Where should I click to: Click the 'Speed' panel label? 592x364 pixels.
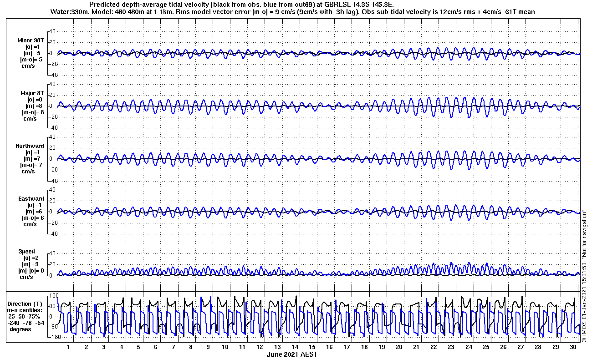point(26,251)
